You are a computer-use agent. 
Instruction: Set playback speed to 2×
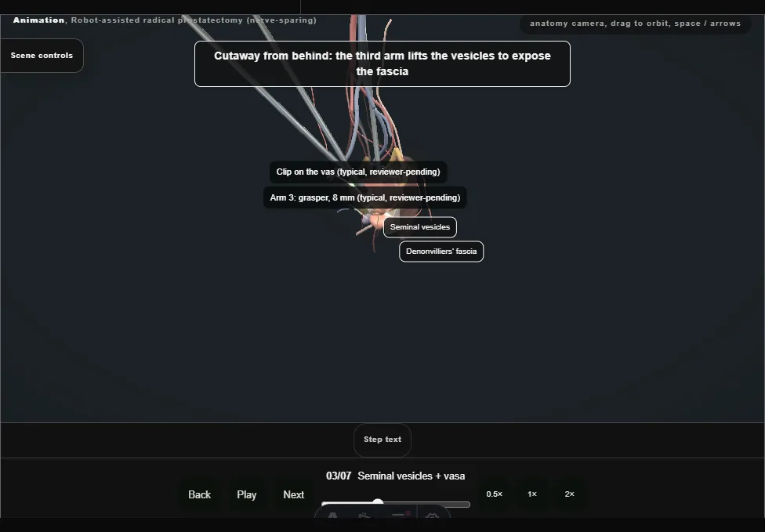tap(569, 494)
